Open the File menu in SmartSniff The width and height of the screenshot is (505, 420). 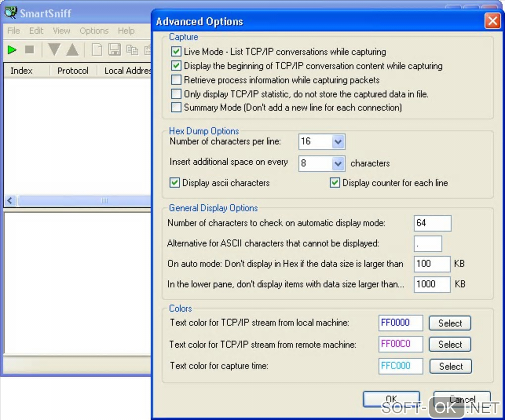click(13, 31)
